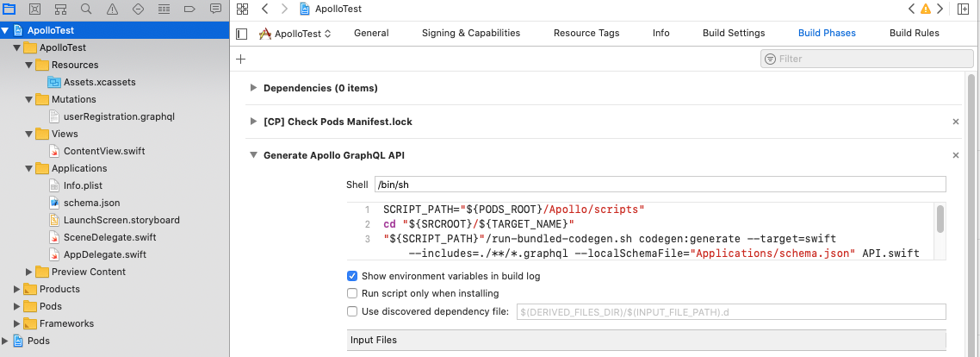Expand the [CP] Check Pods Manifest.lock phase

(x=253, y=122)
